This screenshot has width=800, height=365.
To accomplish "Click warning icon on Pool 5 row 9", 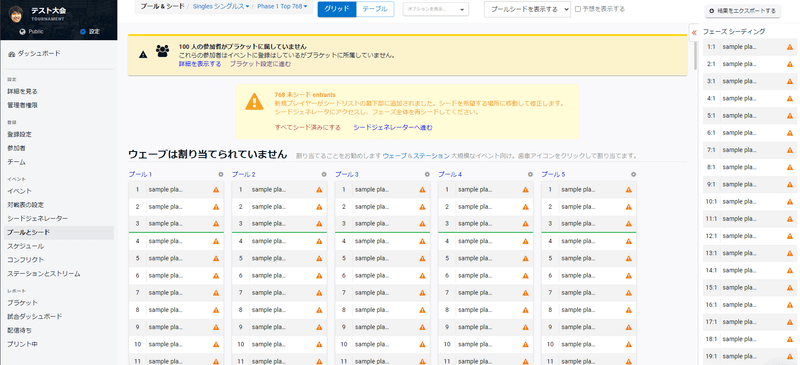I will (629, 327).
